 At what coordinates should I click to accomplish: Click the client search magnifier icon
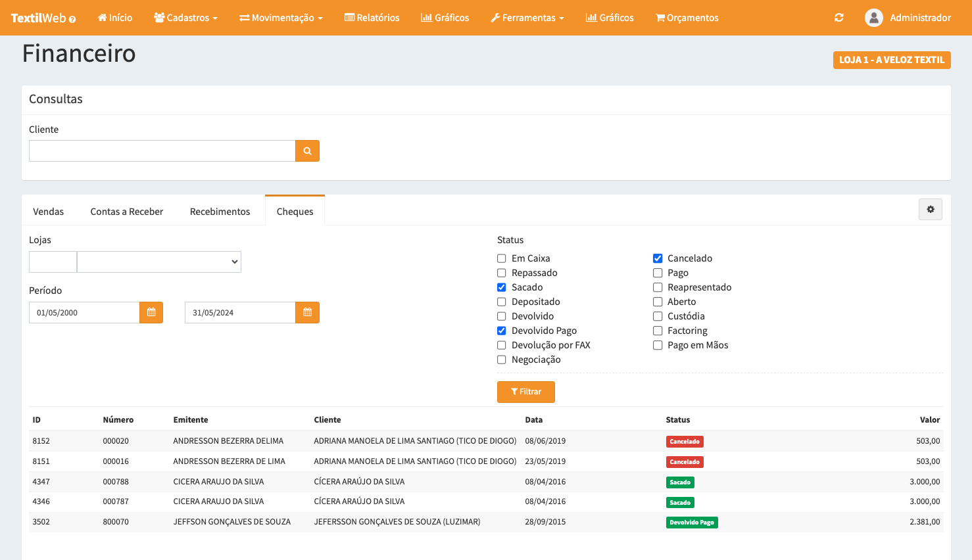[307, 151]
